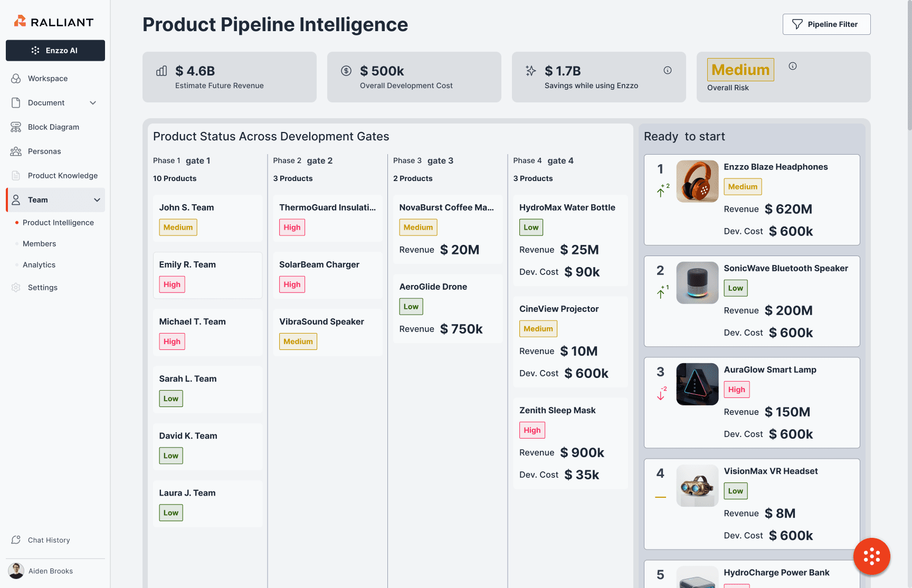Open CineView Projector card

click(x=571, y=342)
